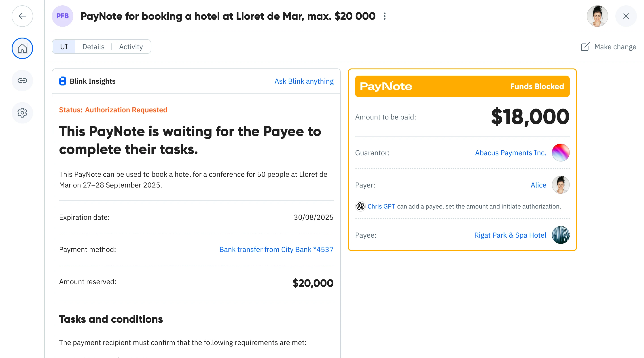Image resolution: width=644 pixels, height=358 pixels.
Task: Open the Home sidebar icon
Action: (22, 48)
